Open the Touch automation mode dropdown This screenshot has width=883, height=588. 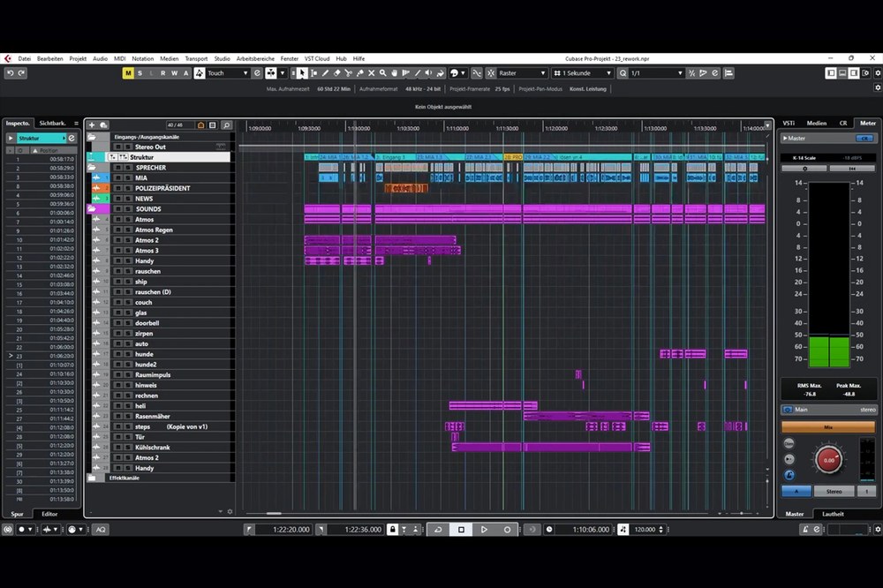click(228, 73)
